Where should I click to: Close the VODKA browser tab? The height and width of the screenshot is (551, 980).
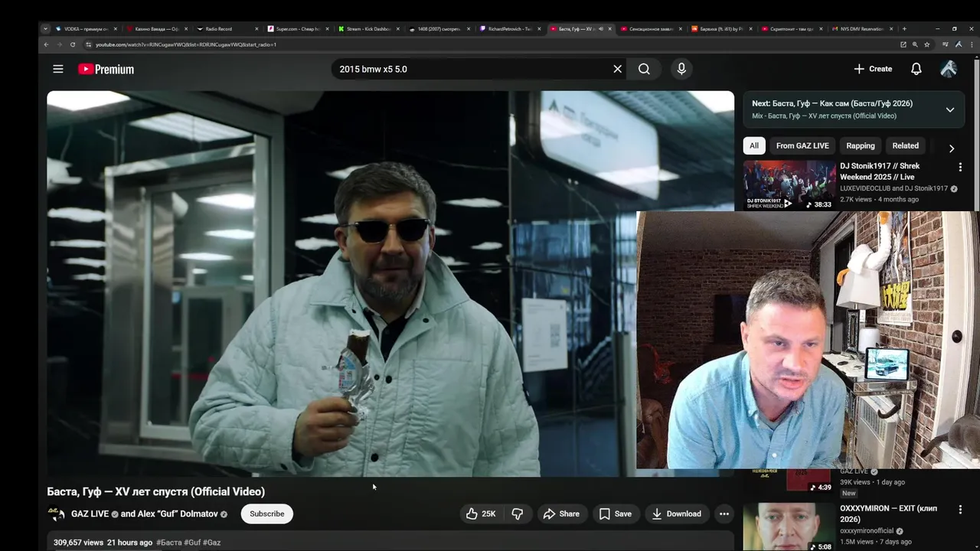(x=116, y=29)
